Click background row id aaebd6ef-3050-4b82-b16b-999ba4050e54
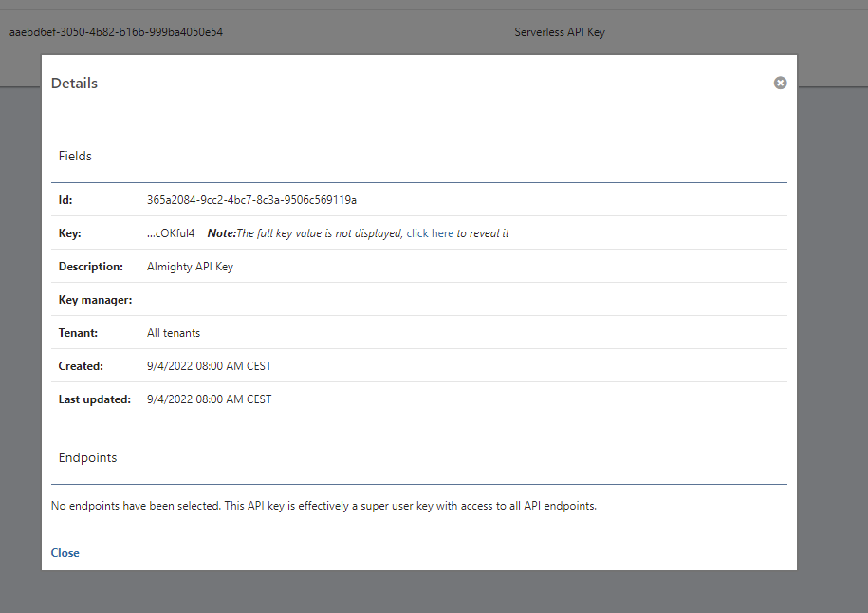This screenshot has height=613, width=868. coord(116,32)
